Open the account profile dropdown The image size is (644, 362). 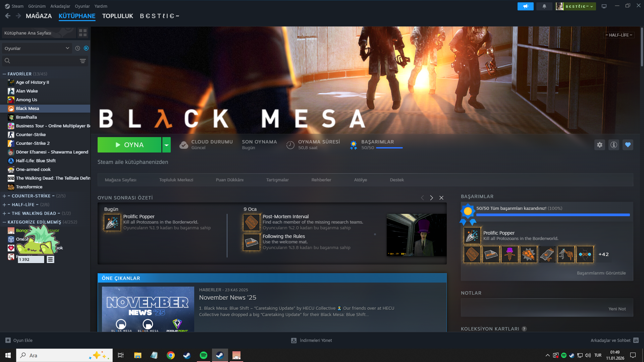576,6
